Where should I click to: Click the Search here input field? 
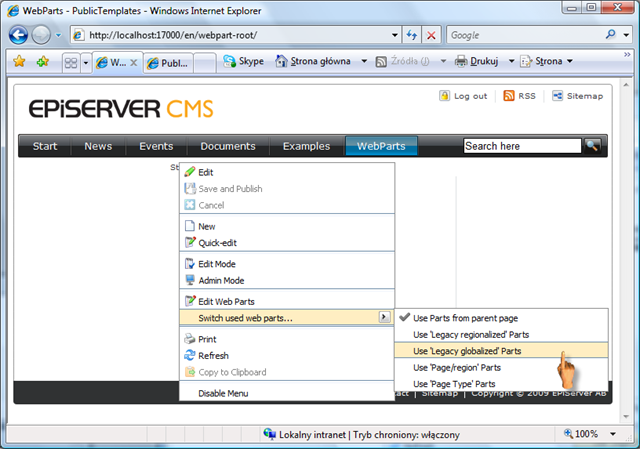click(521, 146)
